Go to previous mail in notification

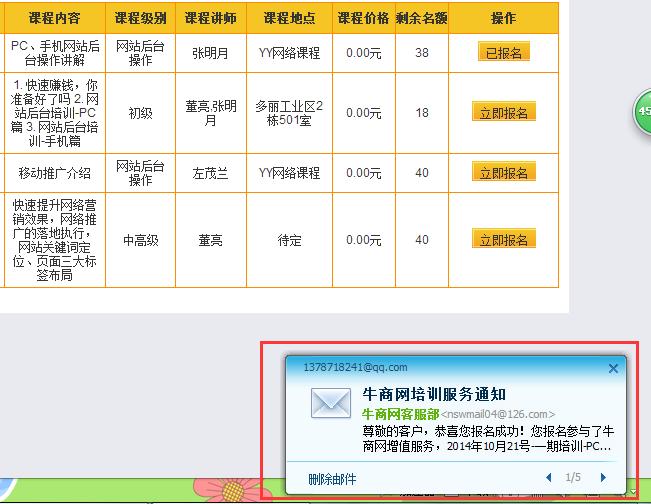coord(549,478)
